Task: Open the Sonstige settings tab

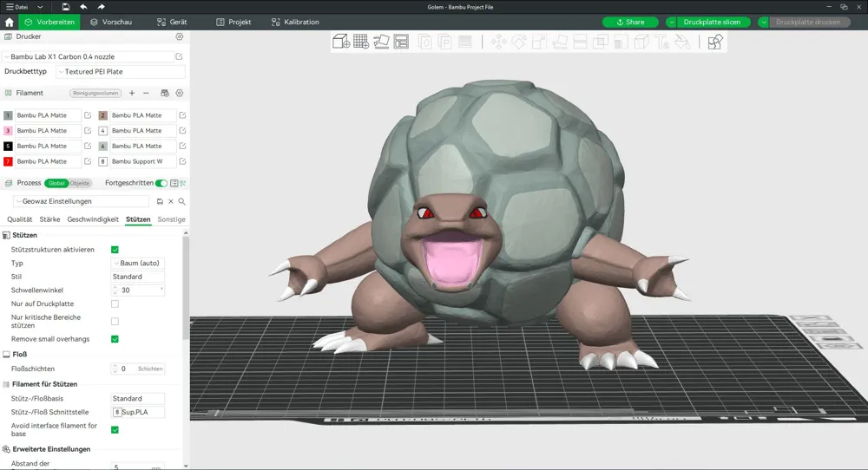Action: pos(172,219)
